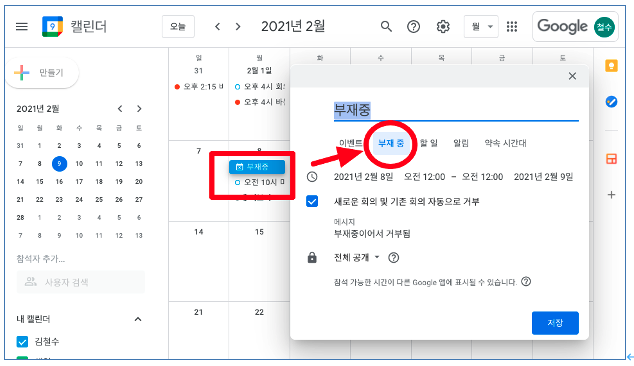Select 16 in mini calendar
The image size is (634, 366).
point(59,182)
